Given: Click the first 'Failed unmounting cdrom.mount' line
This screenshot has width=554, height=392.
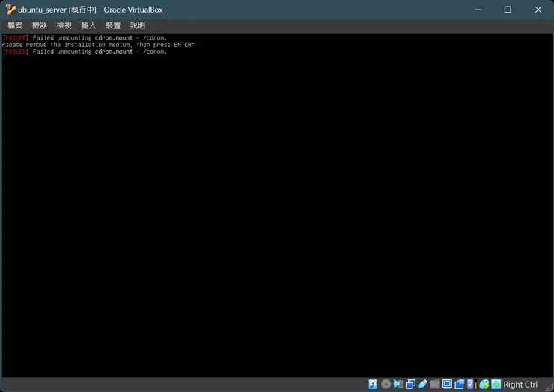Looking at the screenshot, I should [85, 38].
